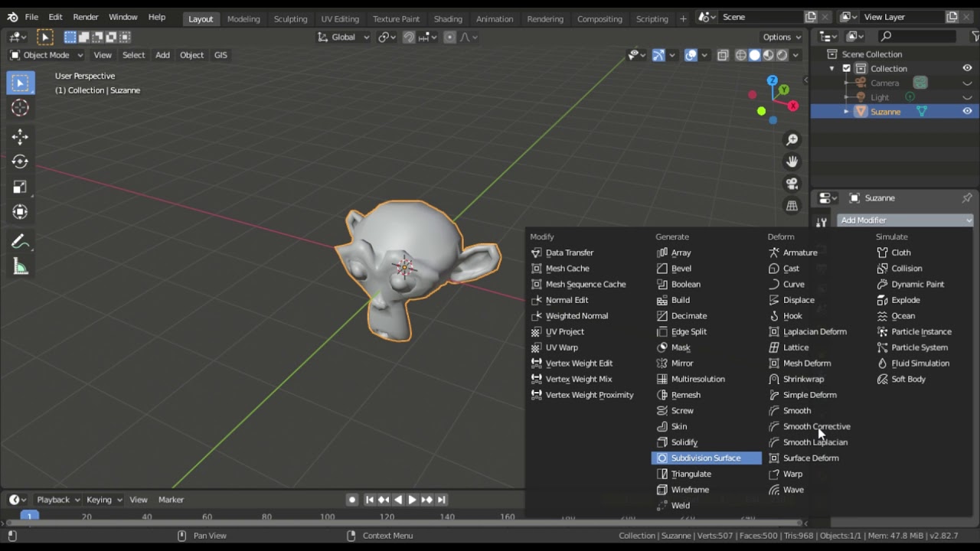Select the Transform tool

click(20, 212)
